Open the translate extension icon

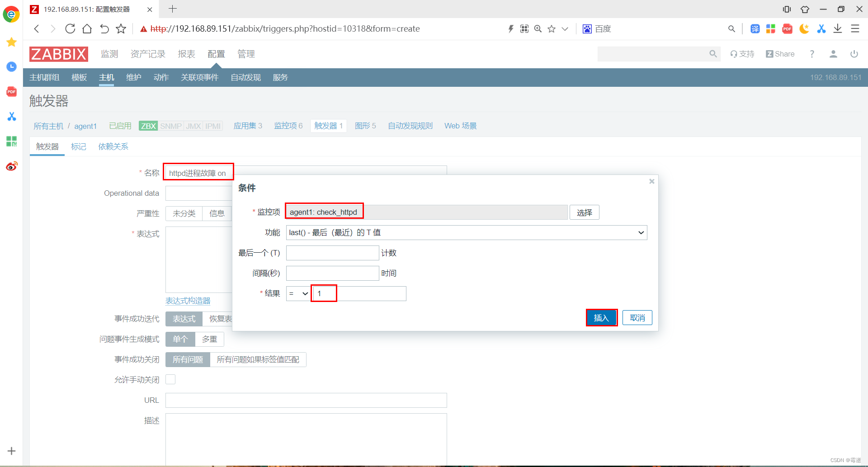(755, 29)
